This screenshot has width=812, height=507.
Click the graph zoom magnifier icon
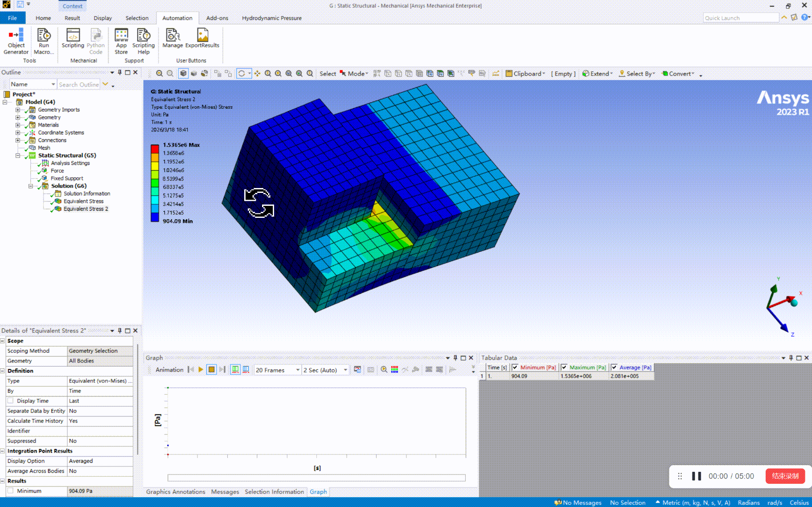click(x=384, y=370)
